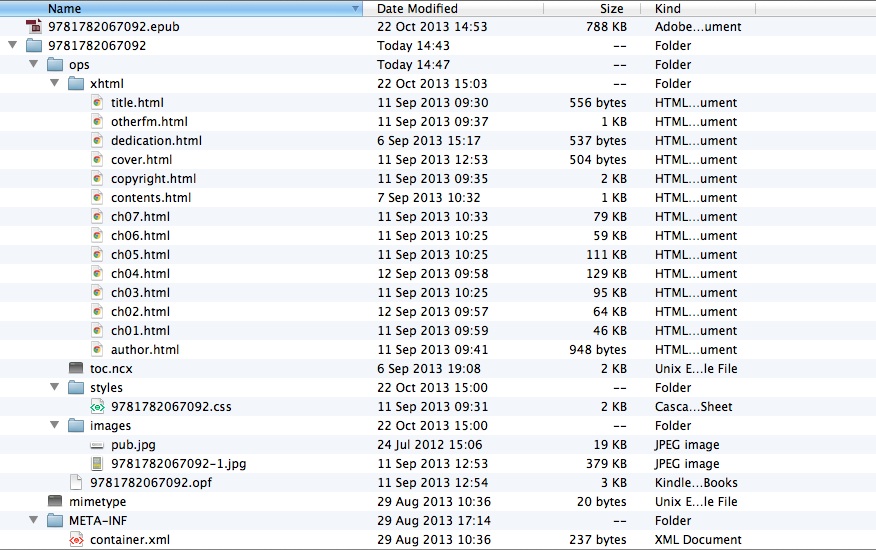
Task: Collapse the xhtml folder disclosure triangle
Action: click(x=55, y=83)
